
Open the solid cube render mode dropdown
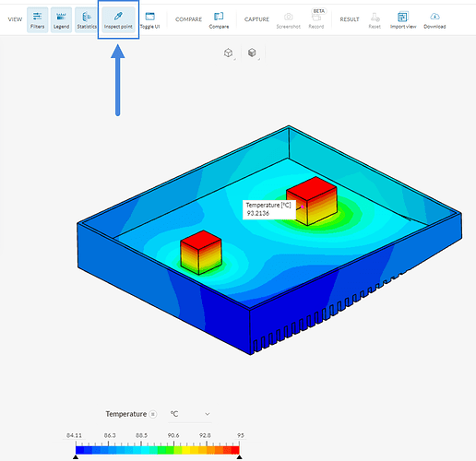pyautogui.click(x=253, y=53)
